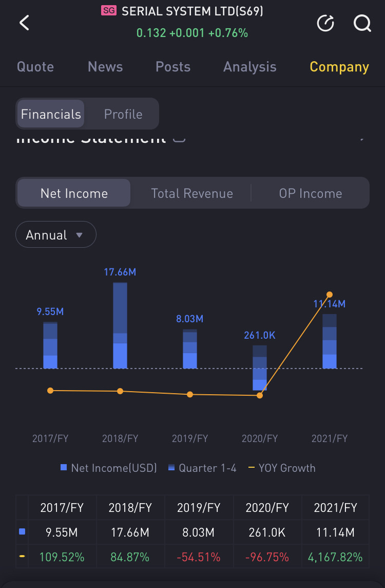The width and height of the screenshot is (385, 588).
Task: Tap the 84.87% growth cell
Action: (x=130, y=557)
